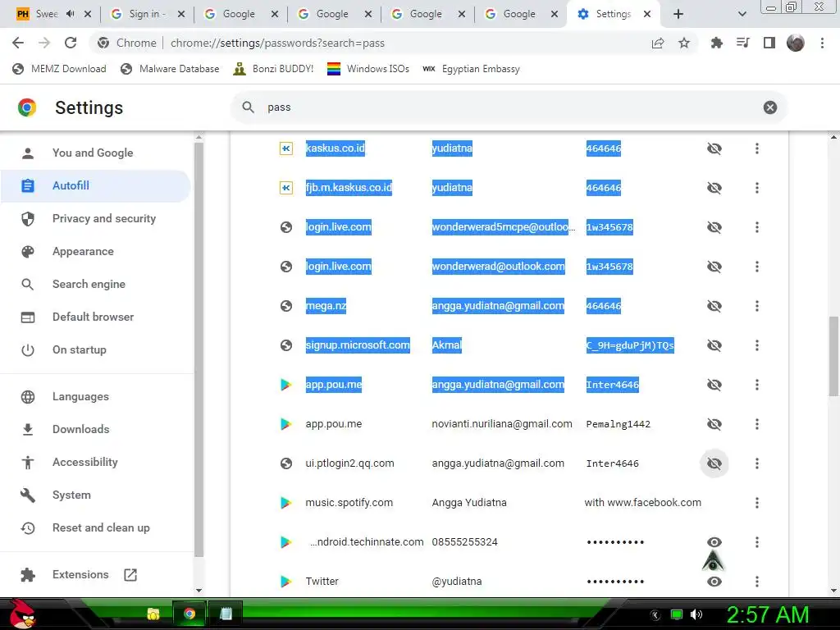Open Chrome three-dot main menu
This screenshot has width=840, height=630.
pos(822,43)
